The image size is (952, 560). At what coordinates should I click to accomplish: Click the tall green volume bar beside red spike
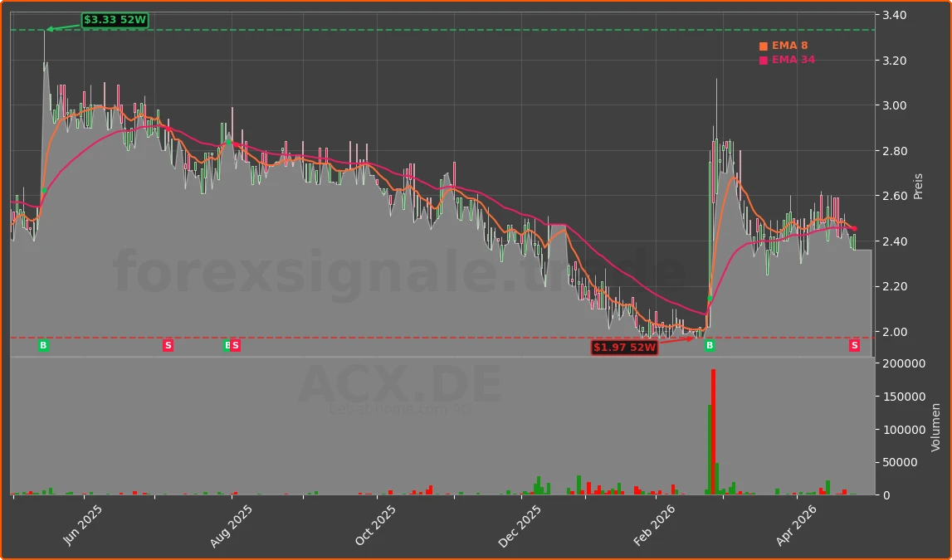(709, 450)
